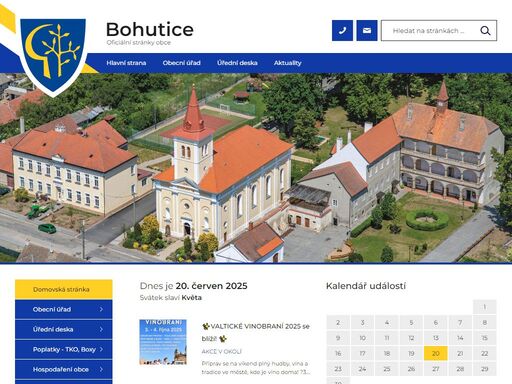Open 'Obecní úřad' in top navigation bar

[x=182, y=63]
